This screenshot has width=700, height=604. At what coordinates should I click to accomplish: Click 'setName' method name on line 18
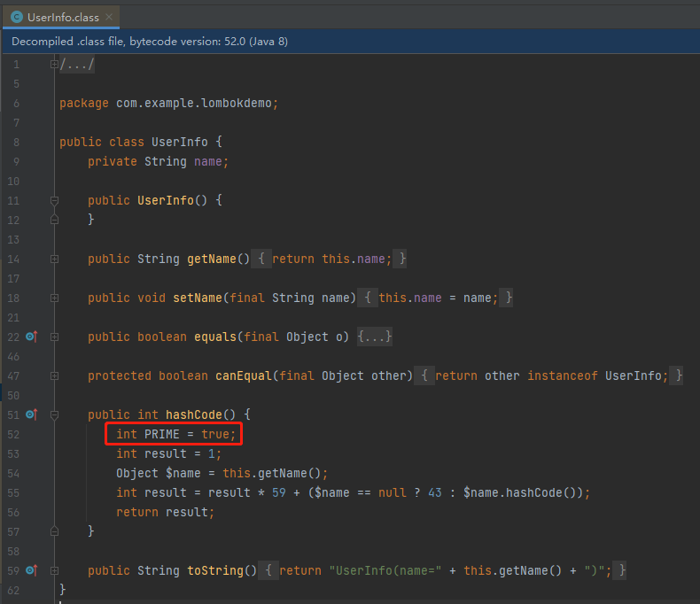click(x=198, y=298)
